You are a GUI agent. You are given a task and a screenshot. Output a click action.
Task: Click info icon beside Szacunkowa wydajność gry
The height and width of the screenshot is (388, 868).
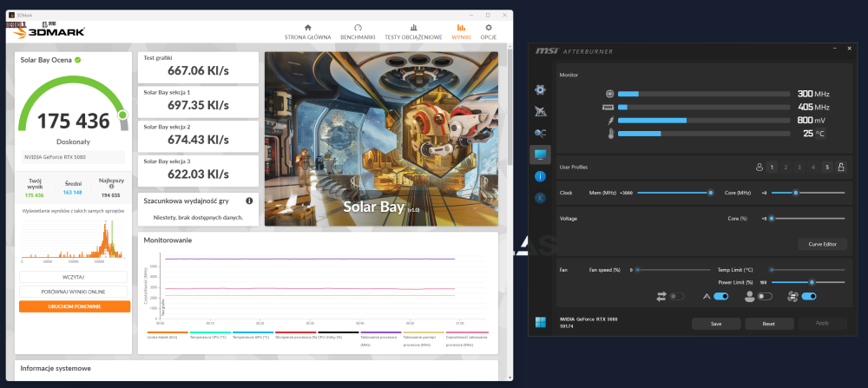click(249, 201)
